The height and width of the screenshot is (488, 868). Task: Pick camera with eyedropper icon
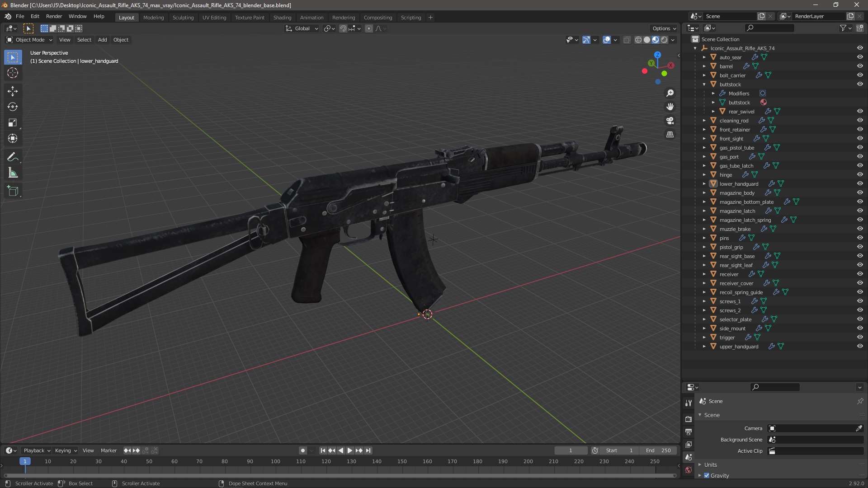tap(859, 428)
